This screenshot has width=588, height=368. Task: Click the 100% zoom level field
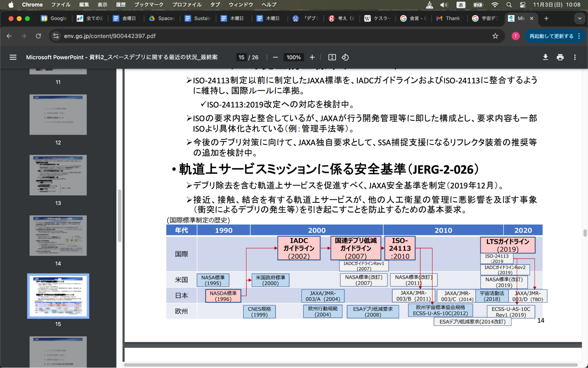click(x=294, y=57)
